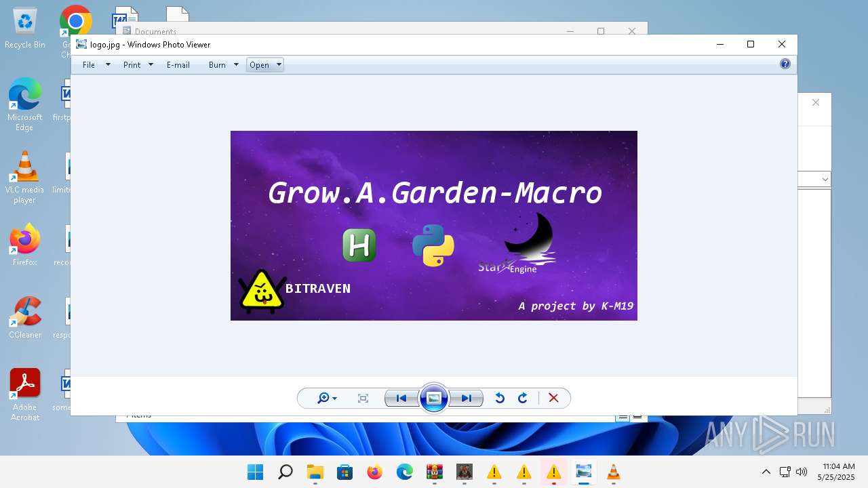Viewport: 868px width, 488px height.
Task: Switch to the Photo Viewer taskbar icon
Action: click(584, 472)
